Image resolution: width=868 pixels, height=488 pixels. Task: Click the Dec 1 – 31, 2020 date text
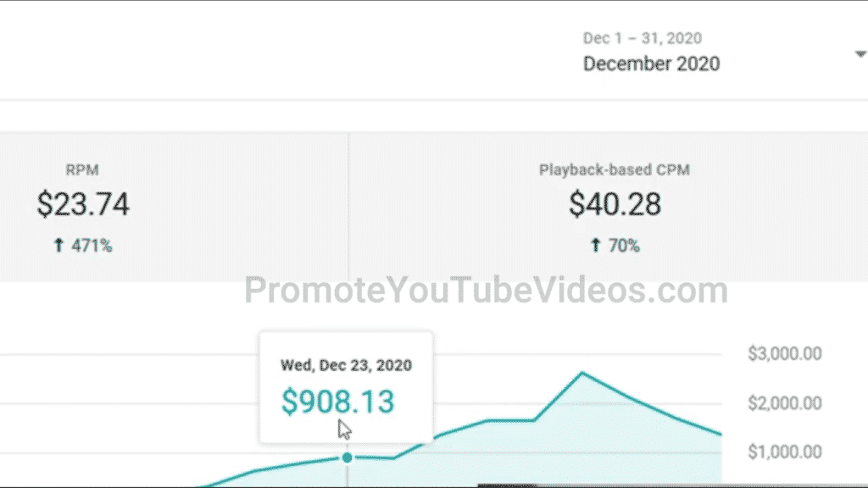[x=643, y=38]
